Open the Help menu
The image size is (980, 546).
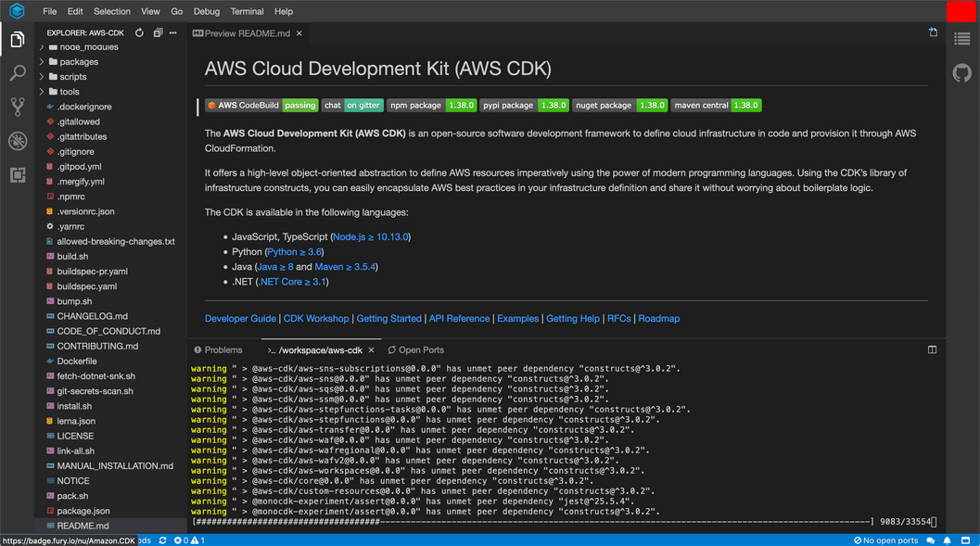[x=283, y=11]
